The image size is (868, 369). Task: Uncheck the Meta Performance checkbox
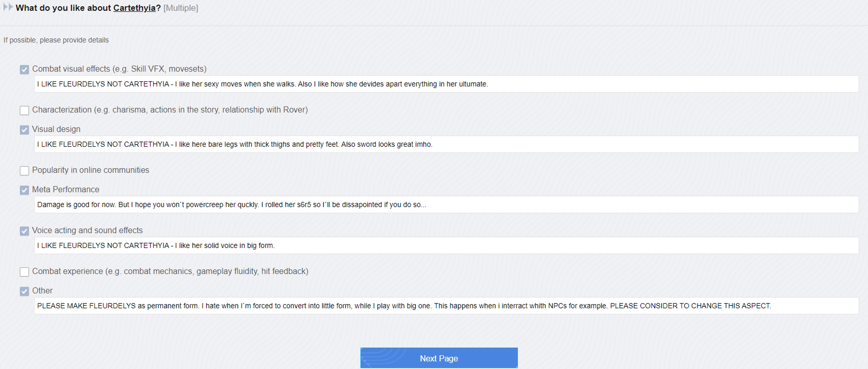tap(24, 190)
